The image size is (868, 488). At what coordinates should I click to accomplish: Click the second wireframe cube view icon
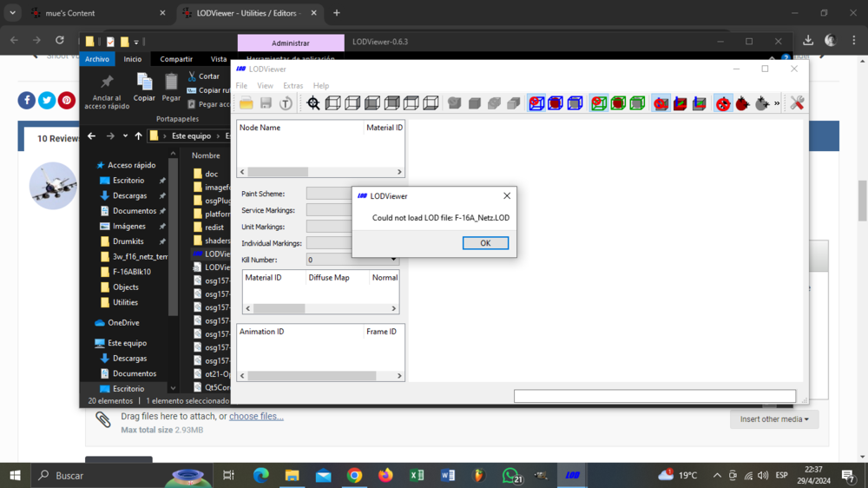click(352, 103)
